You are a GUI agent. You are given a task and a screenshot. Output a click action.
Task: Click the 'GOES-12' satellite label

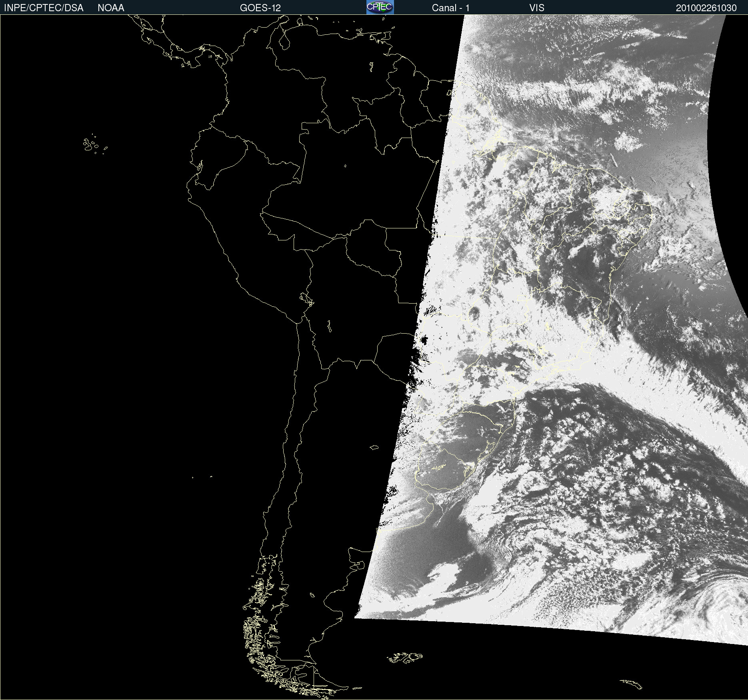point(260,8)
